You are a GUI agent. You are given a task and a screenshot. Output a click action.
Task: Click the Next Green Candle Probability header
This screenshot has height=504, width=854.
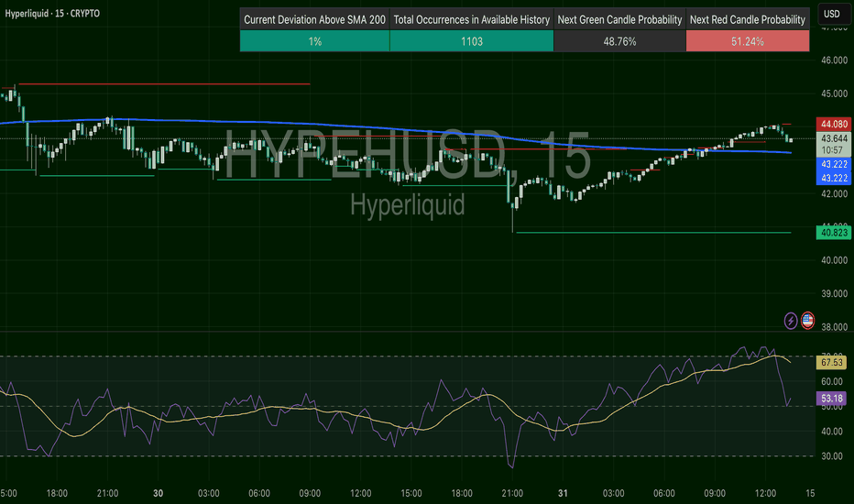(619, 19)
